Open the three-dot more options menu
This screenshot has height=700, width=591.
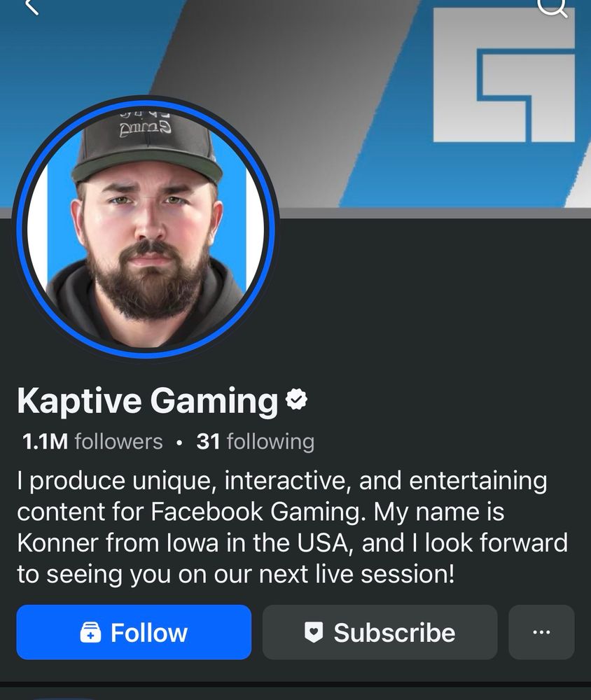[541, 632]
